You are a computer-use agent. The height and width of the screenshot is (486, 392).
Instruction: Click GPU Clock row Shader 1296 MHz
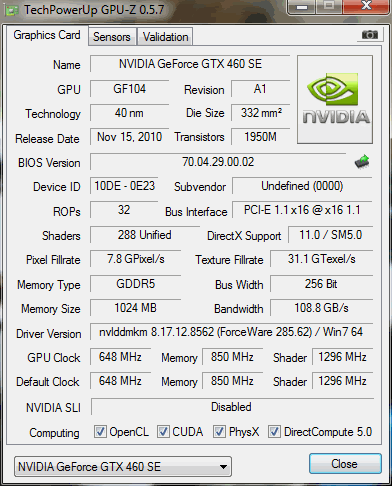click(x=342, y=357)
